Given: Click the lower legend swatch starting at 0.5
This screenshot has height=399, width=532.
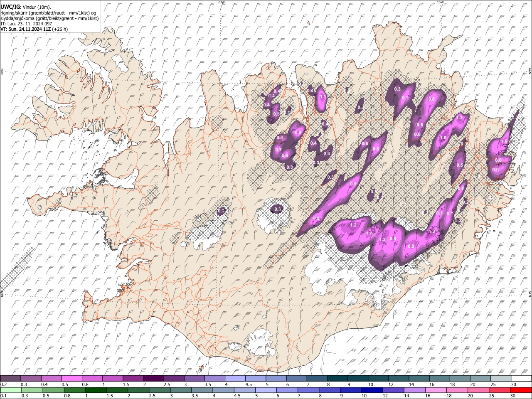Looking at the screenshot, I should click(53, 390).
